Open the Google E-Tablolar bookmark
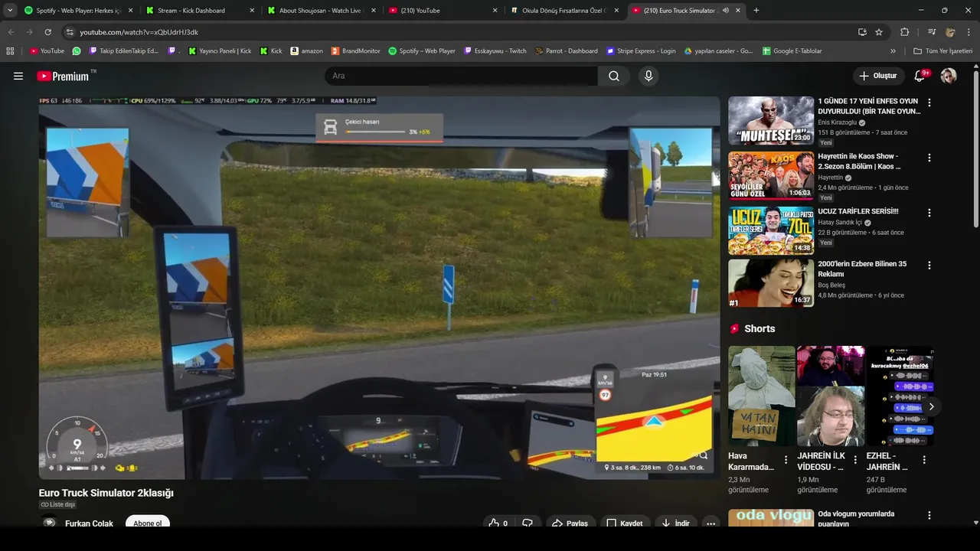Viewport: 980px width, 551px height. point(792,51)
